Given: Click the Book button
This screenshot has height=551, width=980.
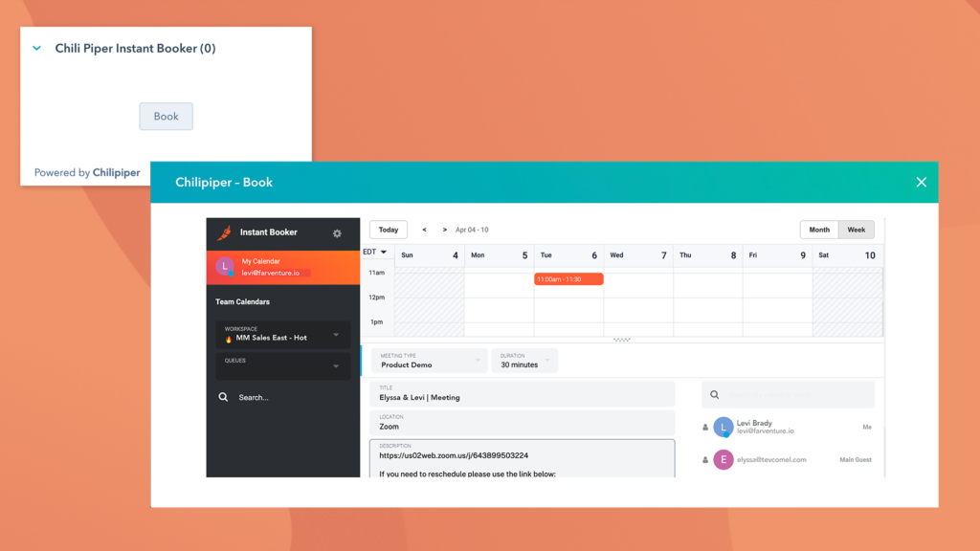Looking at the screenshot, I should [x=166, y=116].
